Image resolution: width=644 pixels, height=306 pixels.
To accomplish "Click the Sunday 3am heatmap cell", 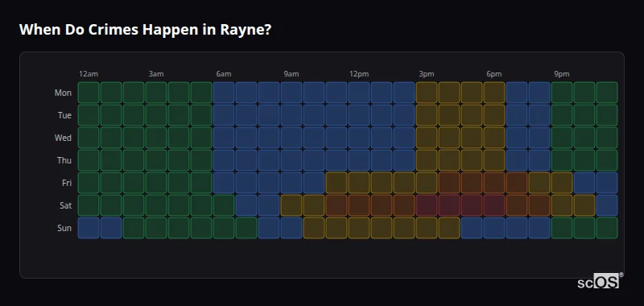I will (156, 228).
